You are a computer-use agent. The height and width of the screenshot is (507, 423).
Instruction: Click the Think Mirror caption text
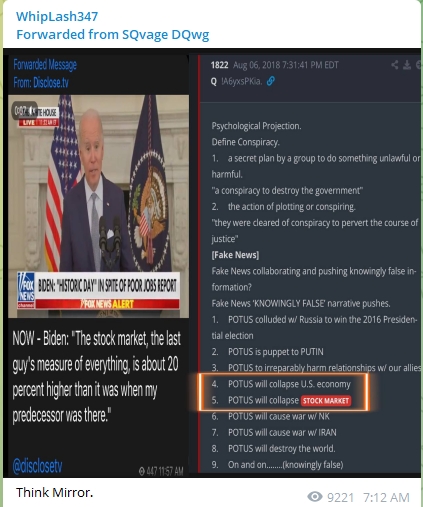(x=54, y=492)
